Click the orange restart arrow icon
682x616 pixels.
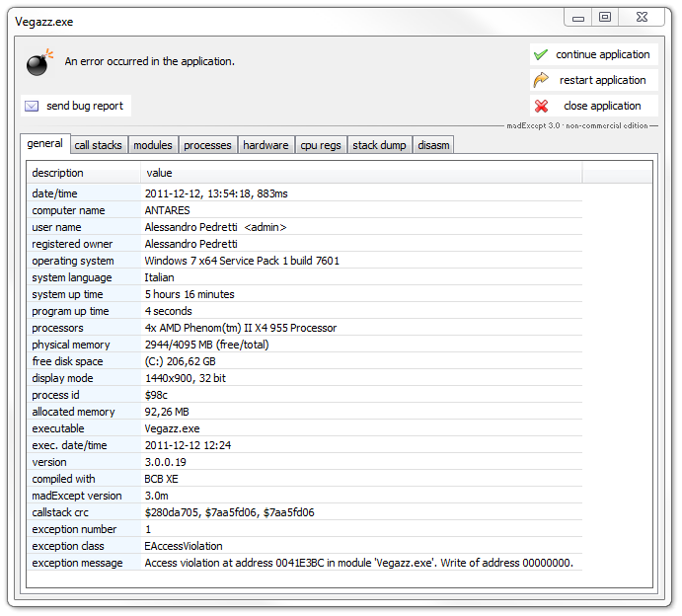coord(541,81)
